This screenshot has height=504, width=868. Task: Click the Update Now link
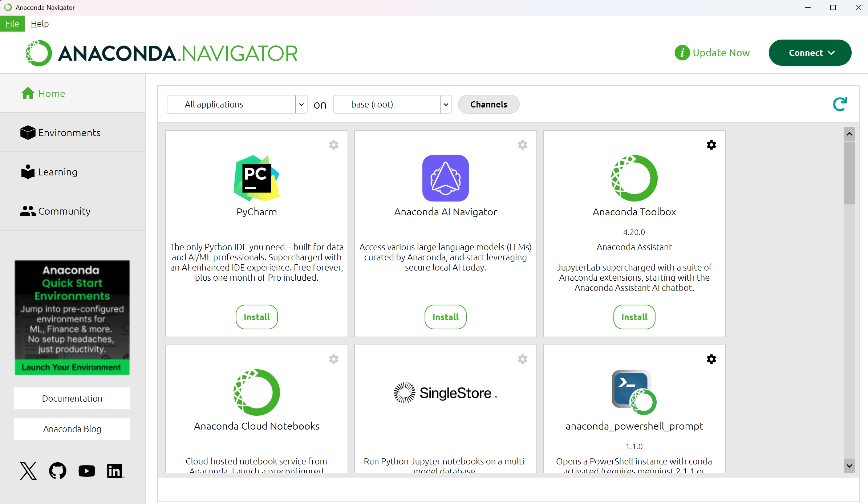[x=721, y=53]
